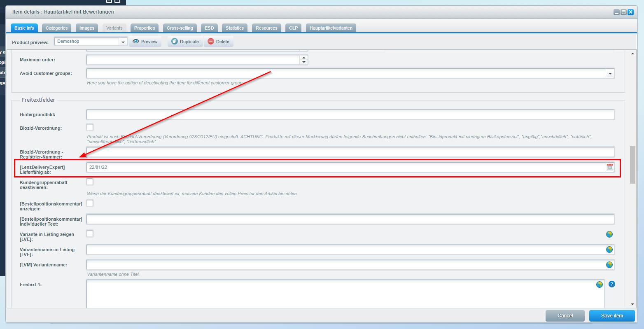The height and width of the screenshot is (329, 644).
Task: Click the globe icon for Variante in Listing zeigen
Action: tap(609, 234)
